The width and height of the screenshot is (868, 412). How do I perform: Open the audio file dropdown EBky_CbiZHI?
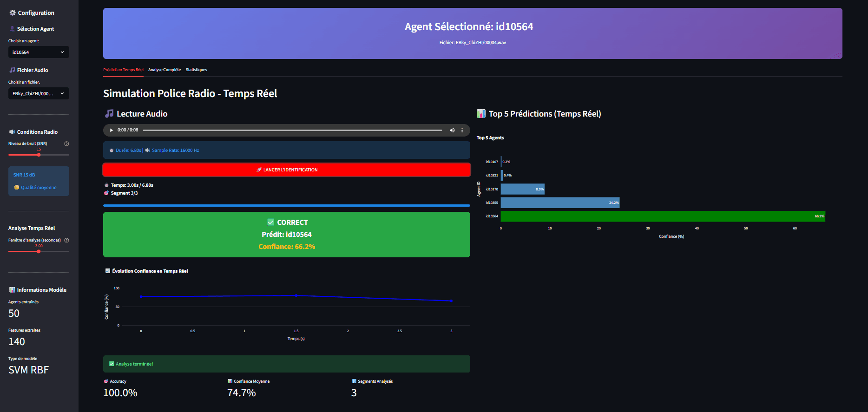click(39, 93)
